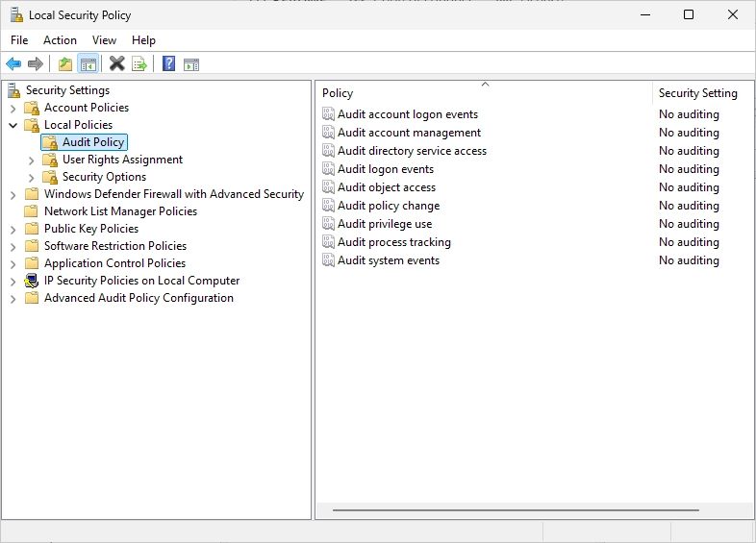Collapse the Local Policies node
This screenshot has height=543, width=756.
13,125
